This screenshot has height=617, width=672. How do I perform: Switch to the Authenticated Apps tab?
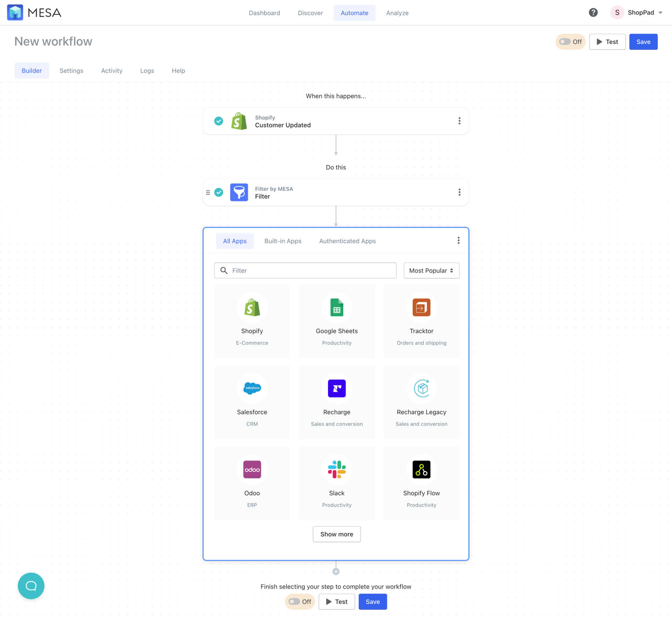coord(347,241)
